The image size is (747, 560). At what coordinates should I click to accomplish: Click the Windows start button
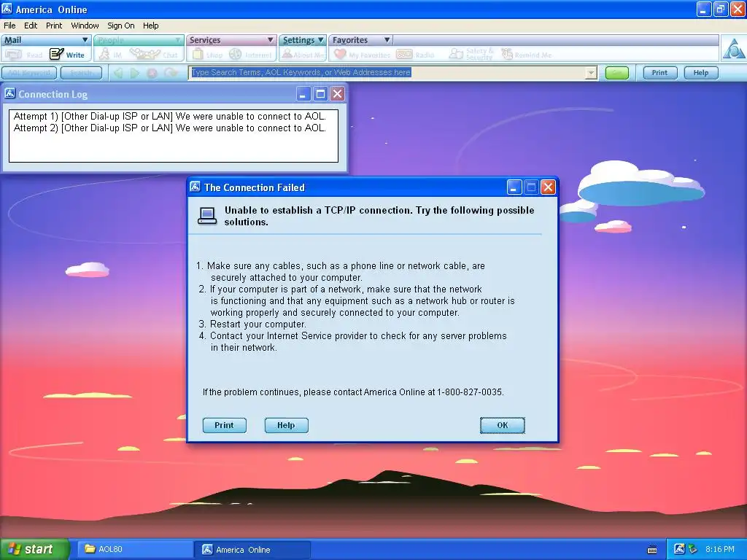click(34, 549)
